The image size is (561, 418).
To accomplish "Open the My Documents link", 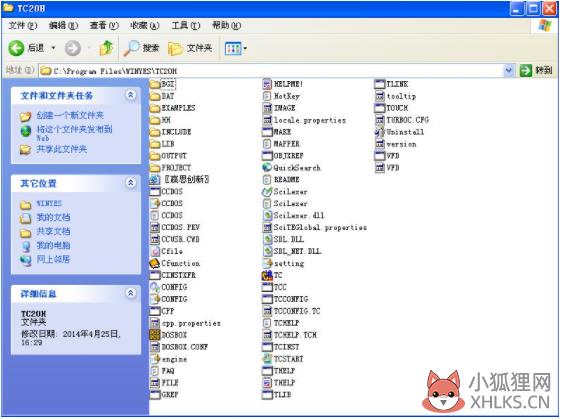I will [53, 217].
